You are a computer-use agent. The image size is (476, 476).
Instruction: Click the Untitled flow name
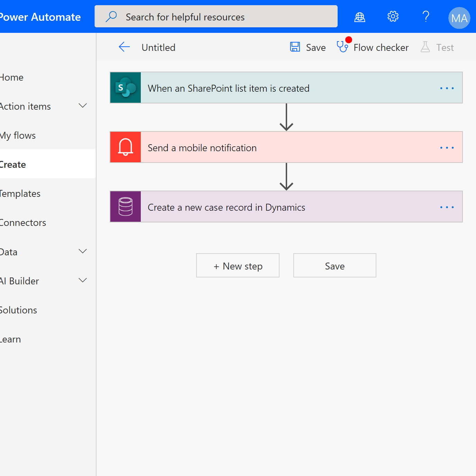click(158, 47)
